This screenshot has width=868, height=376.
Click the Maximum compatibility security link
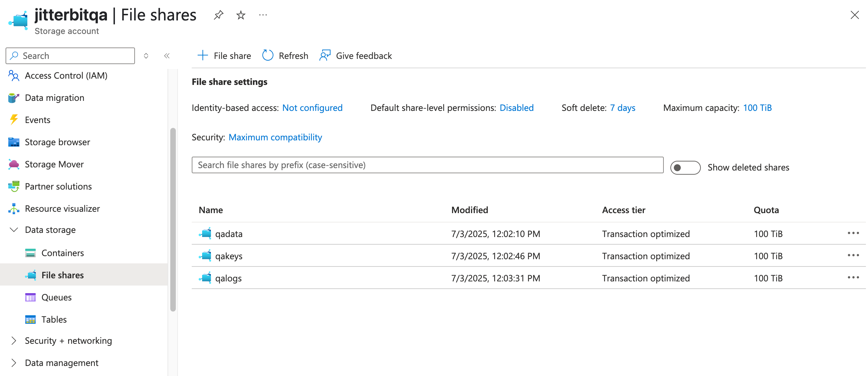[275, 137]
